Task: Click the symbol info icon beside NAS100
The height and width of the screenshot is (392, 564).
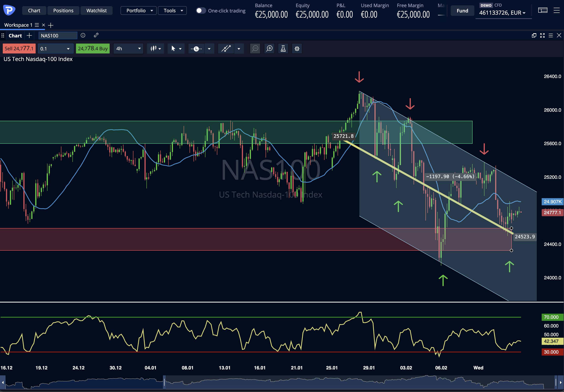Action: 83,35
